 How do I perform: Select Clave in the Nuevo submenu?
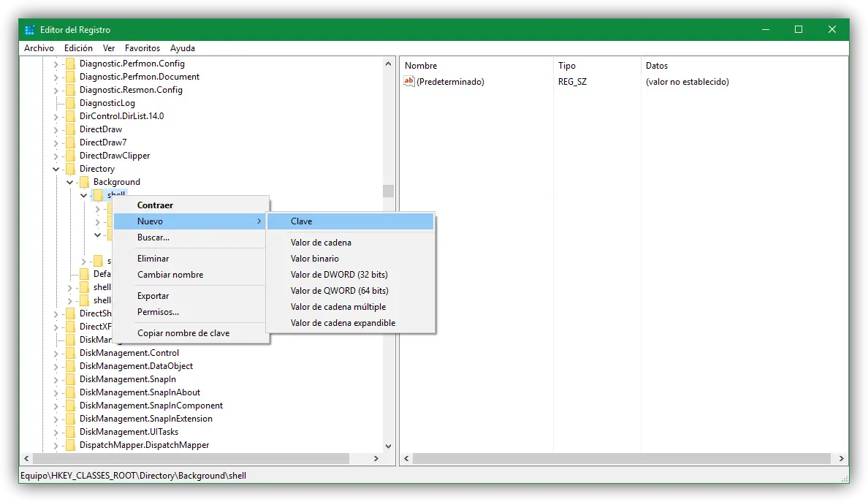(x=351, y=221)
